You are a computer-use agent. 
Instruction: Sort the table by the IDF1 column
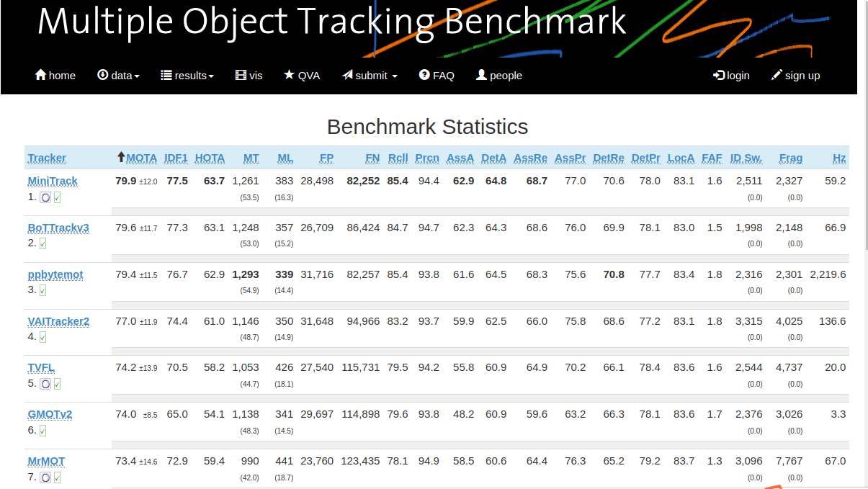(176, 158)
